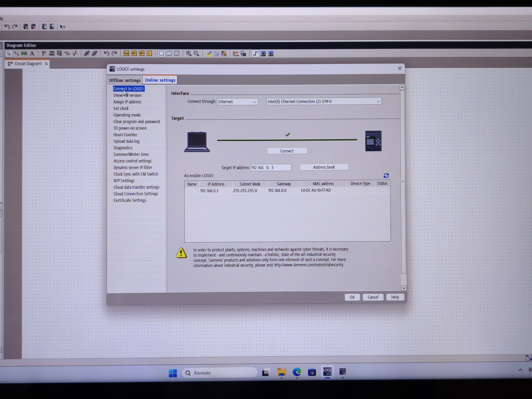532x399 pixels.
Task: Click the settings dialog scrollbar down arrow
Action: click(x=404, y=288)
